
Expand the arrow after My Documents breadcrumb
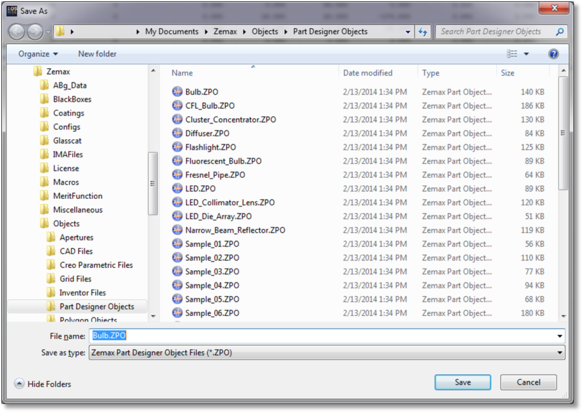pyautogui.click(x=206, y=32)
